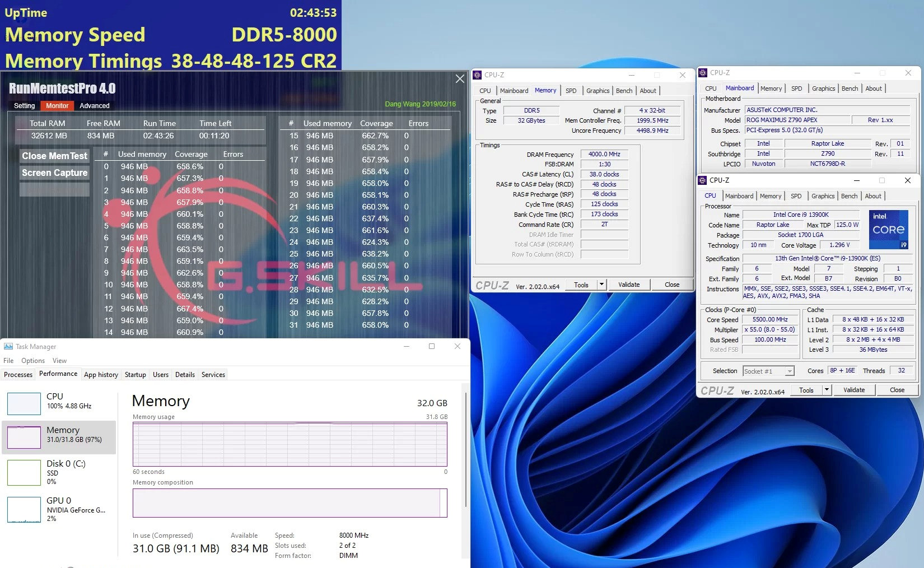Open the Graphics tab in CPU-Z Memory window
This screenshot has width=924, height=568.
point(598,91)
